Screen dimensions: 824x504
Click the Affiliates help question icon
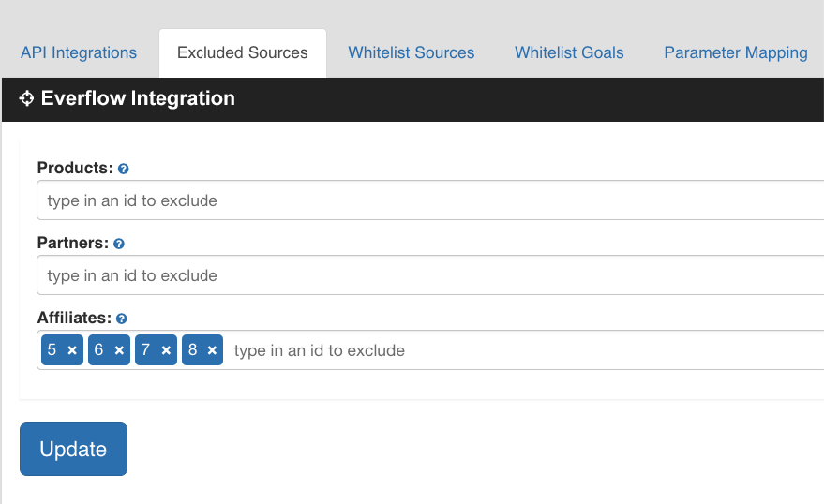point(121,319)
